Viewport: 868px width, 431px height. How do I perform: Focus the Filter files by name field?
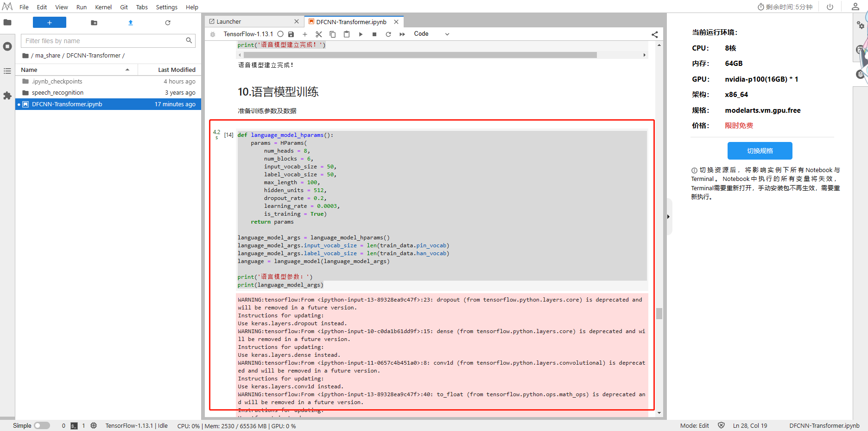[108, 41]
